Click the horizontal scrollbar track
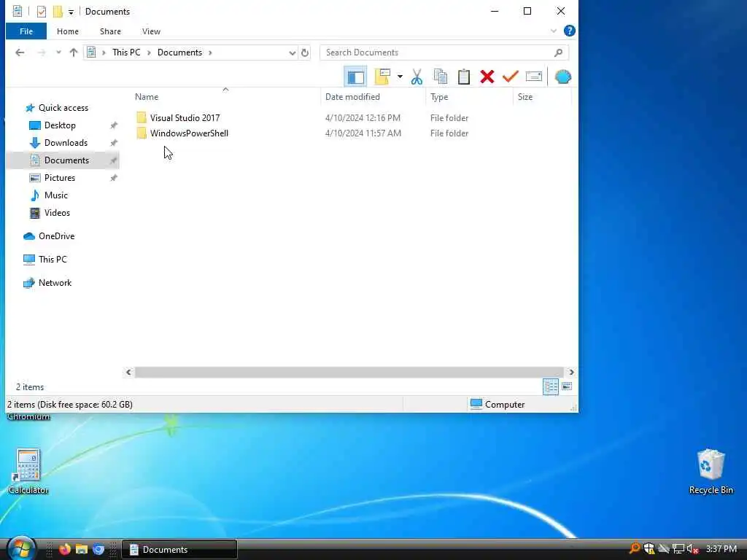Viewport: 747px width, 560px height. coord(349,372)
